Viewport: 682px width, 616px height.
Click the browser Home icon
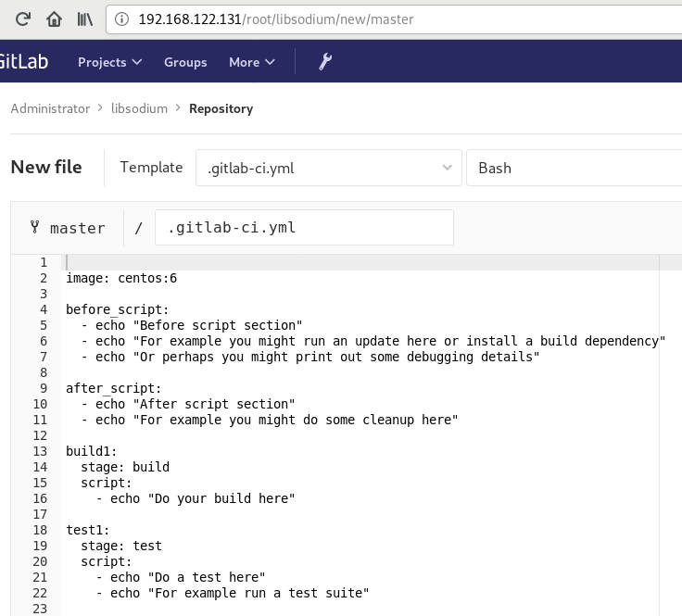point(54,19)
